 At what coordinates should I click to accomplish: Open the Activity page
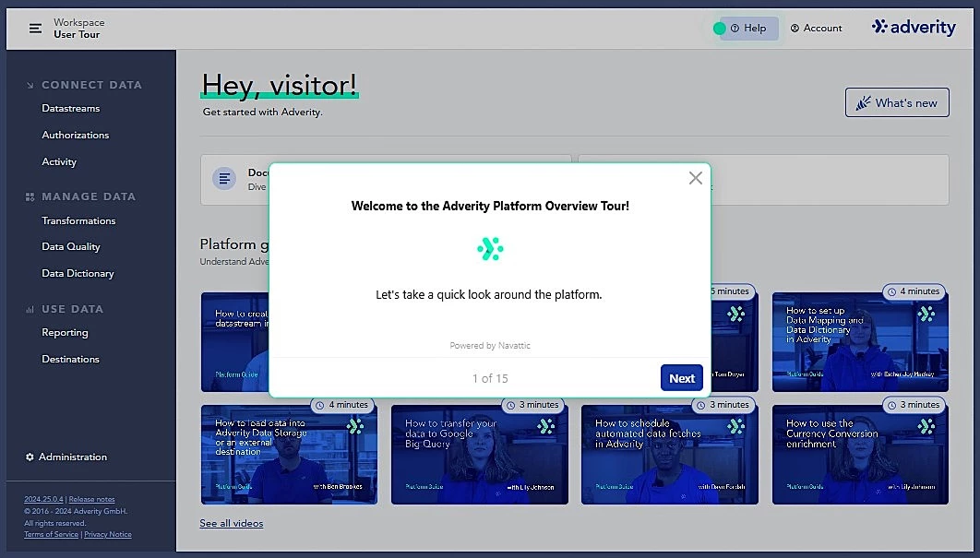59,161
